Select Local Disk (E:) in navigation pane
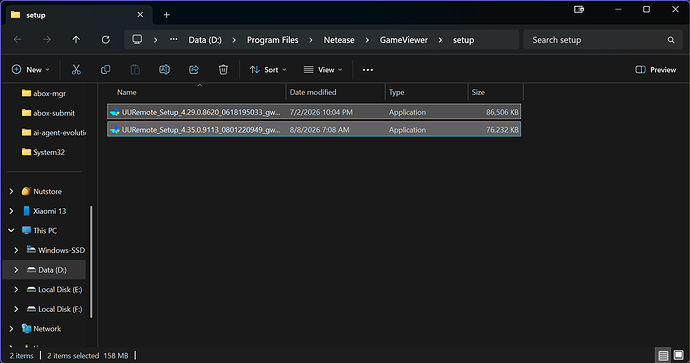The width and height of the screenshot is (690, 363). pyautogui.click(x=55, y=290)
